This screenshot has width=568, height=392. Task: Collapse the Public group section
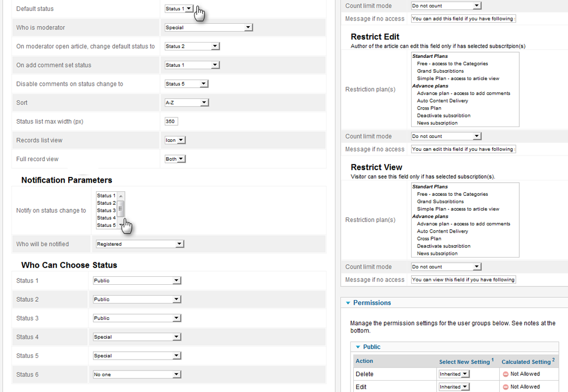[x=358, y=347]
